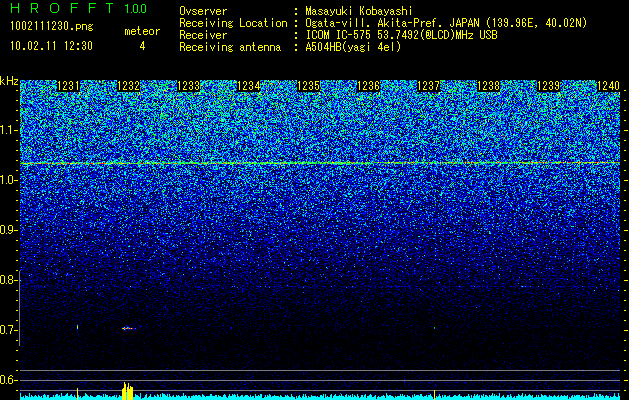Click the kHz axis unit label
This screenshot has height=400, width=629.
[9, 81]
